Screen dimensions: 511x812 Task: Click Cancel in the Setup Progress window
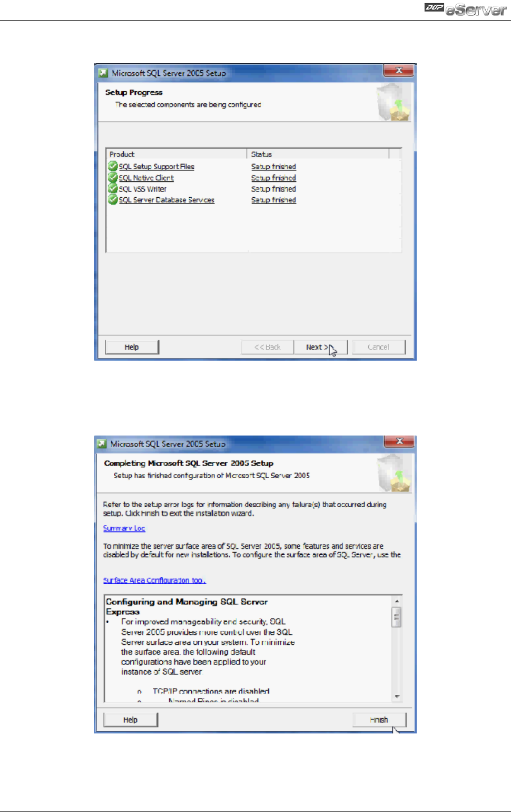(379, 347)
